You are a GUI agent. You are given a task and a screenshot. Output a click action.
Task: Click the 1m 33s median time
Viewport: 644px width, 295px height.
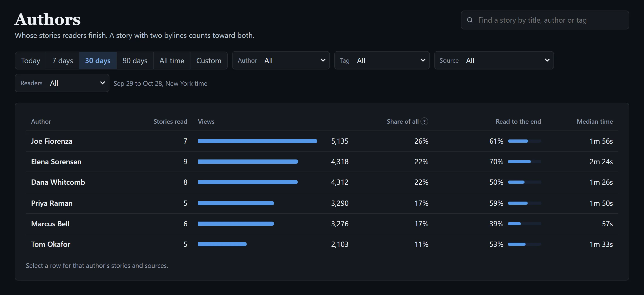click(601, 244)
